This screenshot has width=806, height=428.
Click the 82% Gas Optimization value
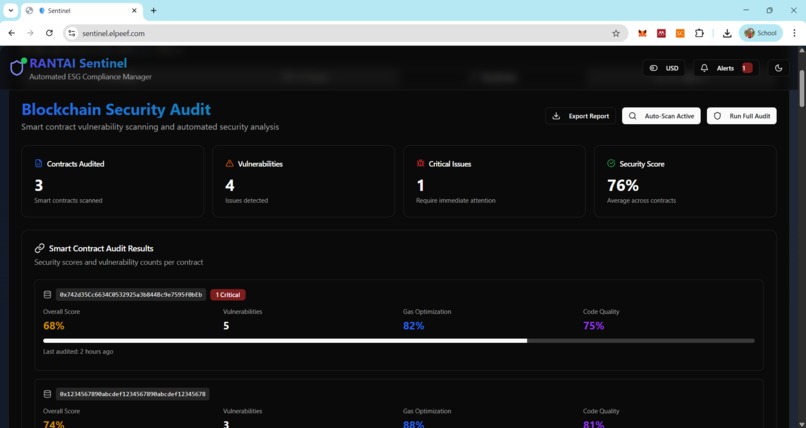(413, 326)
